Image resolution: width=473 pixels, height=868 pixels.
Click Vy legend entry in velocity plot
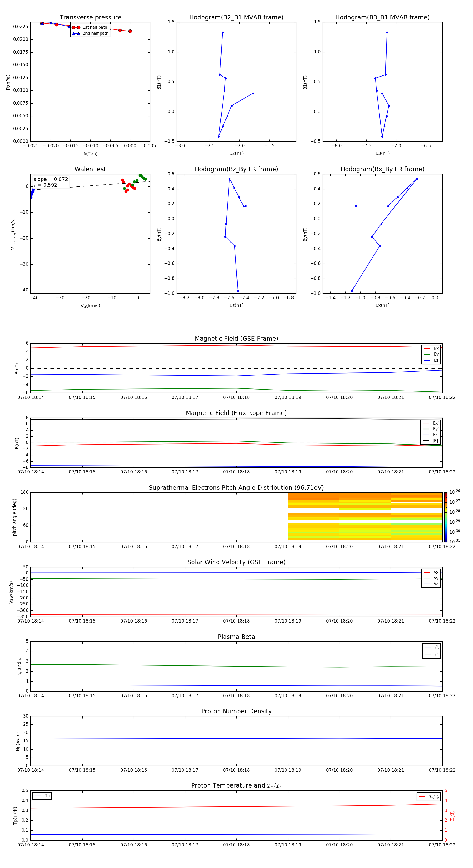[431, 578]
